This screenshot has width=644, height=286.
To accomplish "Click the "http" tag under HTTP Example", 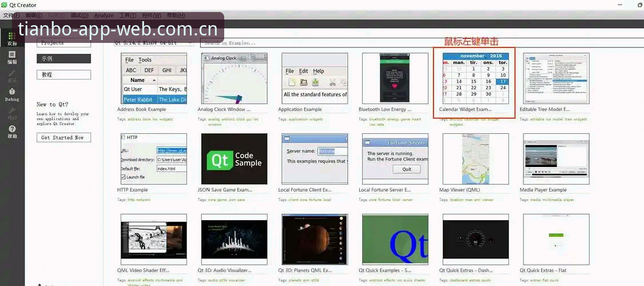I will (132, 200).
